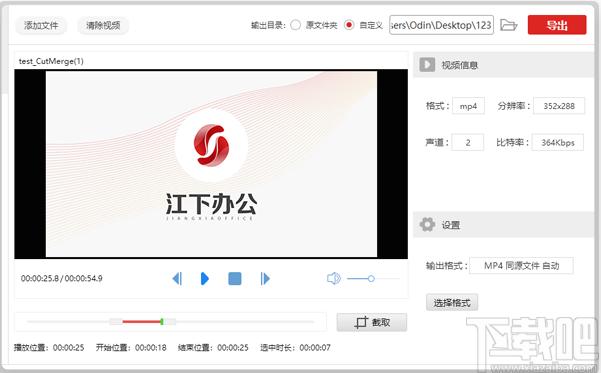The image size is (601, 373).
Task: Click the 添加文件 button
Action: point(41,26)
